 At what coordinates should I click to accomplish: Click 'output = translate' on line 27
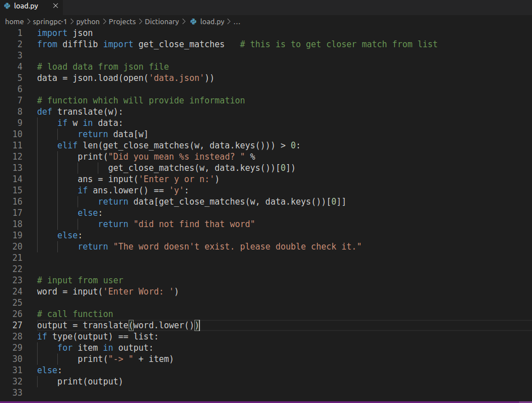pos(83,325)
